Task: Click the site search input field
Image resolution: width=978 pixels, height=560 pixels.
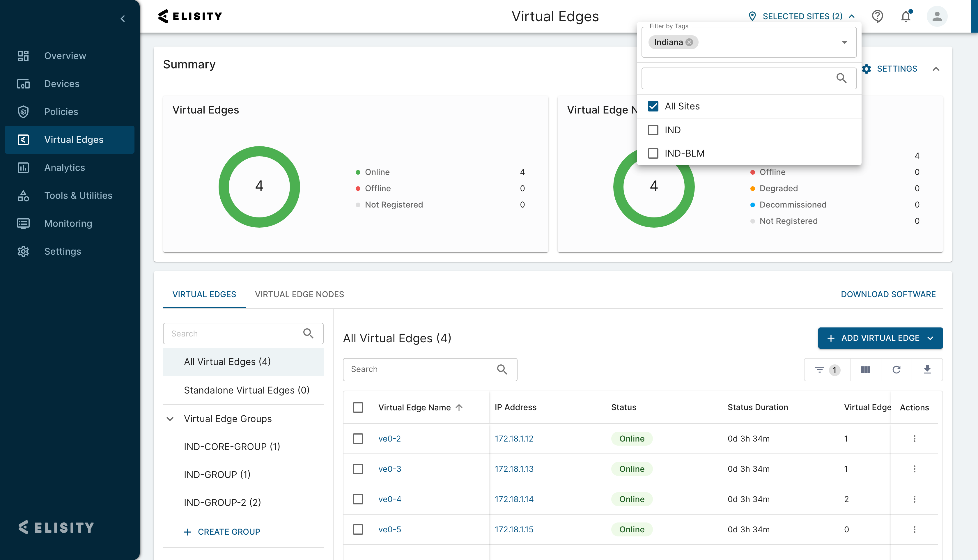Action: click(x=738, y=79)
